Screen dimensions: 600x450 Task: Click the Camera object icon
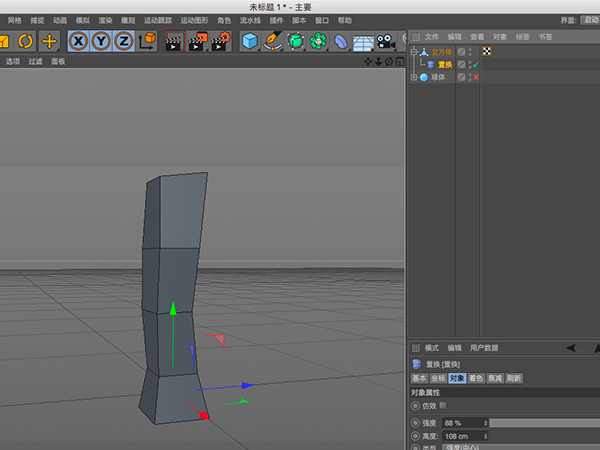(386, 41)
